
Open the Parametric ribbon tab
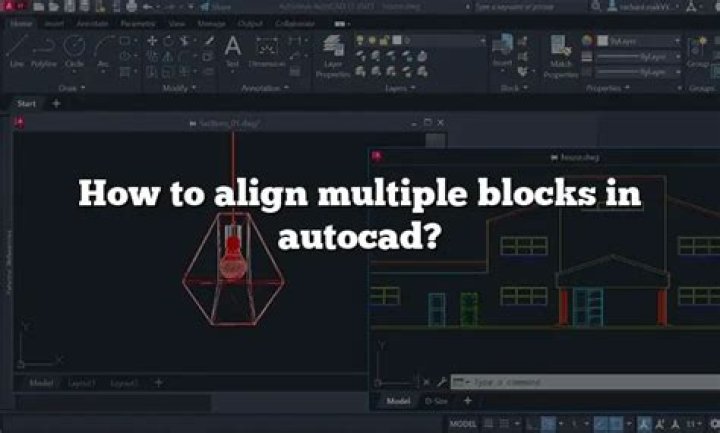137,23
